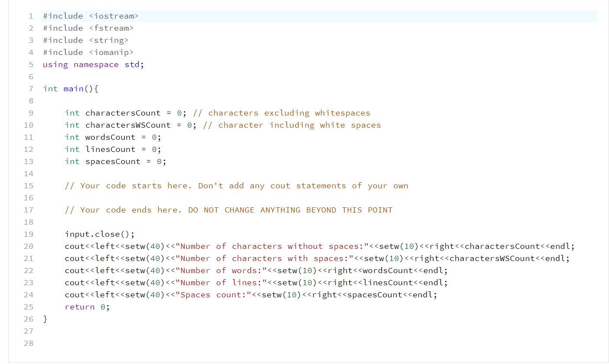The width and height of the screenshot is (609, 364).
Task: Click the closing brace on line 26
Action: click(x=45, y=319)
